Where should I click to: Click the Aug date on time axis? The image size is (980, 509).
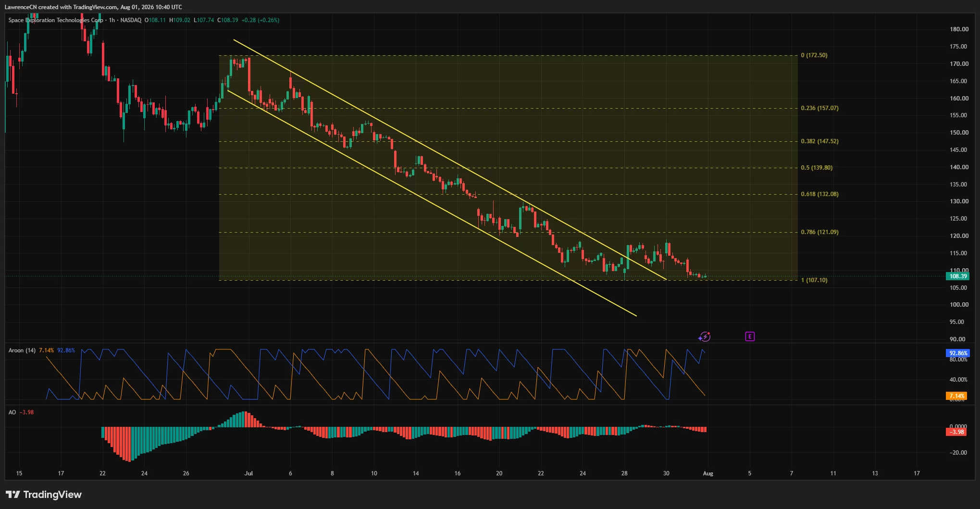(708, 473)
